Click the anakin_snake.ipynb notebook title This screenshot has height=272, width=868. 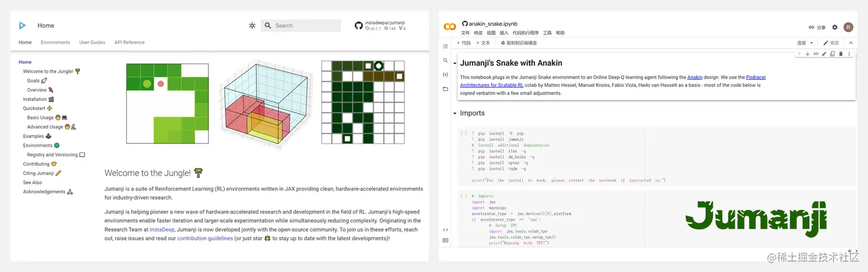tap(493, 24)
